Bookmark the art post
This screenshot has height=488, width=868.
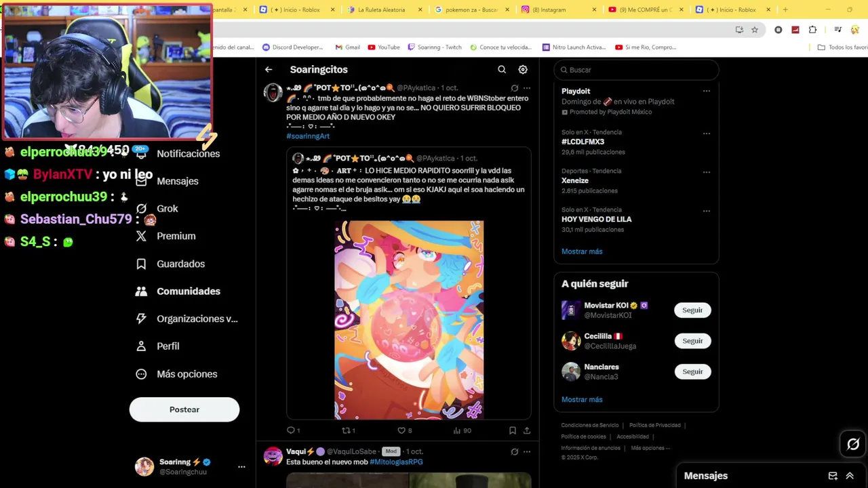(x=513, y=430)
